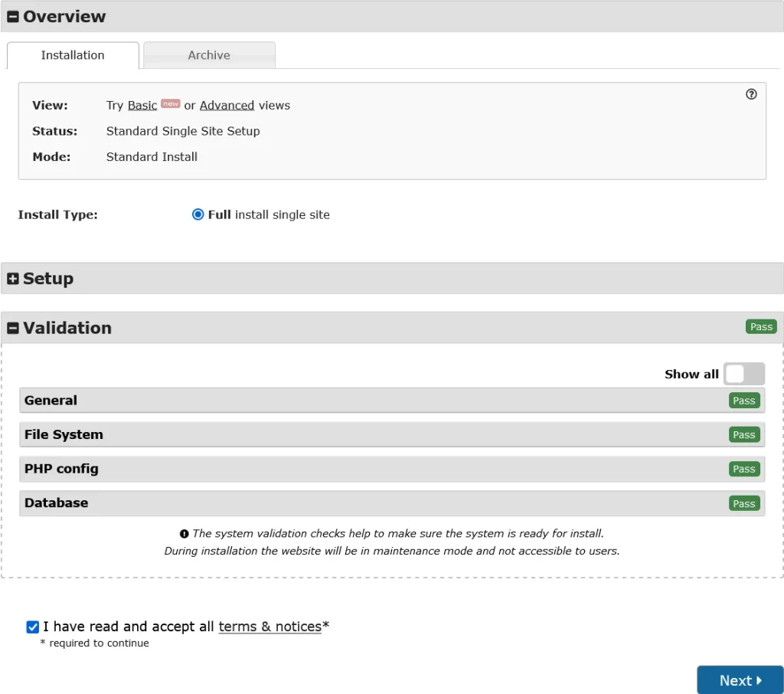Click the red 'new' badge beside Basic

170,103
